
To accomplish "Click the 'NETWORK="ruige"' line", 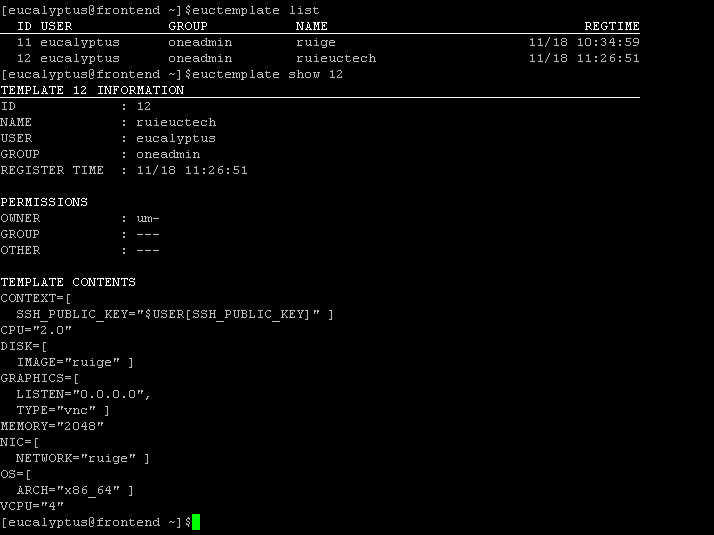I will tap(82, 458).
